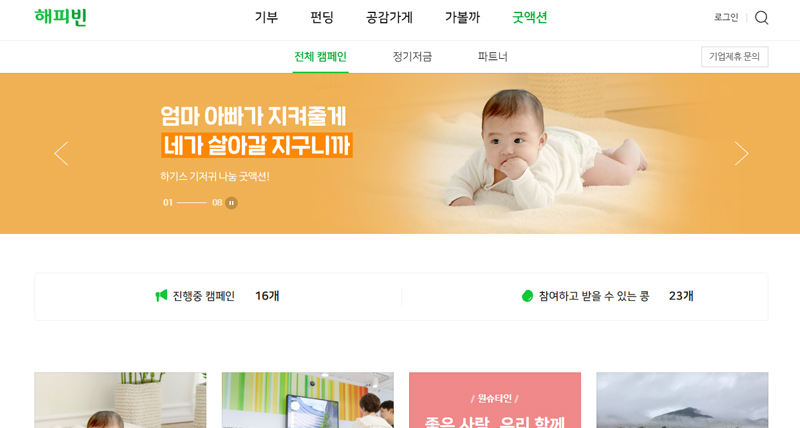The height and width of the screenshot is (428, 800).
Task: Select the 굿액션 menu item
Action: pyautogui.click(x=530, y=18)
